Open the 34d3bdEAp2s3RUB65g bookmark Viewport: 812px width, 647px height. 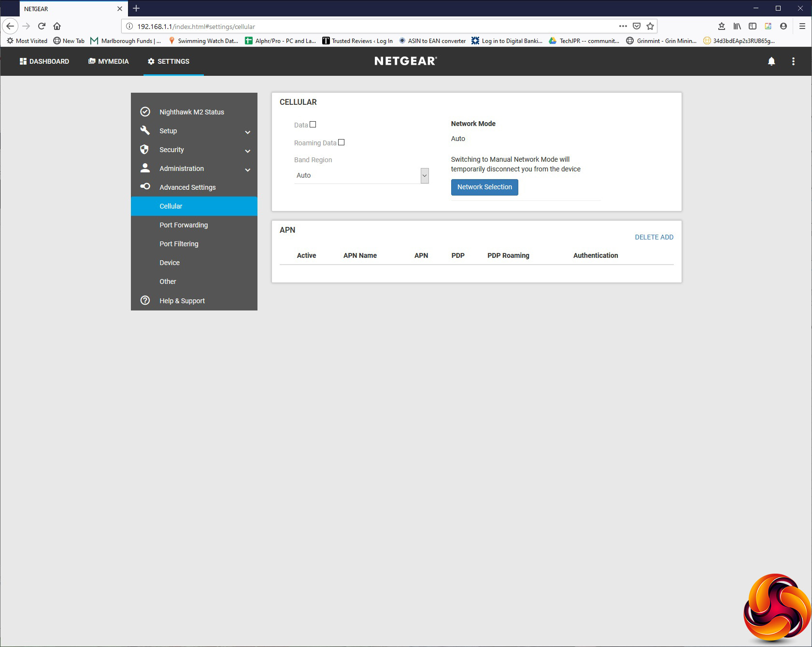pos(739,41)
